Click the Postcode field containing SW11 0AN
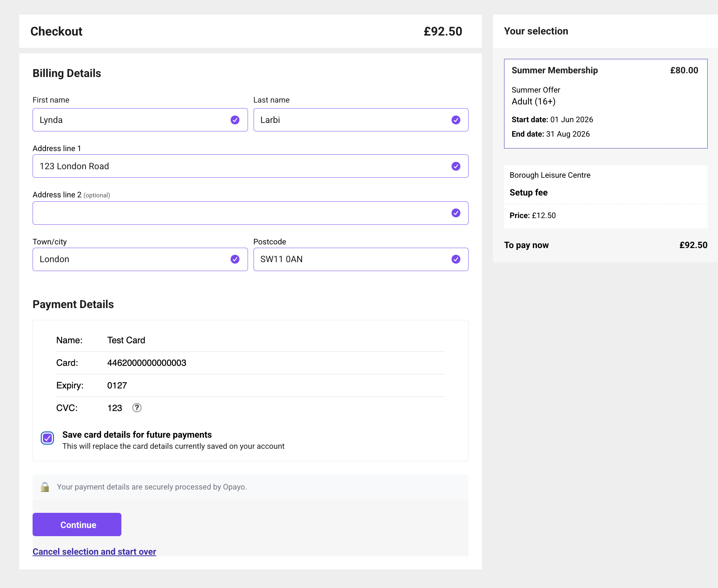This screenshot has width=718, height=588. click(x=361, y=259)
